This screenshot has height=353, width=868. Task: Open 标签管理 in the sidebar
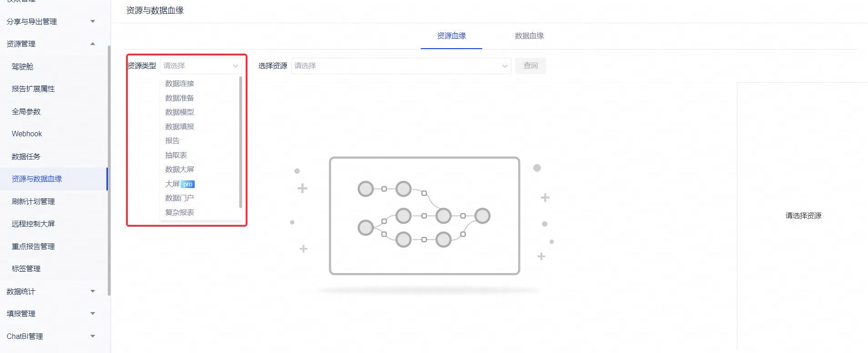[x=26, y=269]
